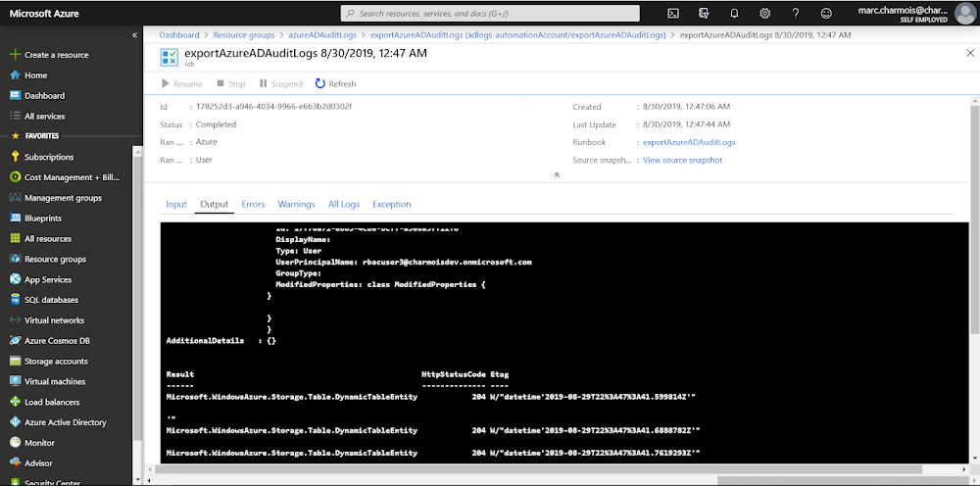Click Last Update time 8/30/2019, 12:47:44 AM

tap(686, 125)
